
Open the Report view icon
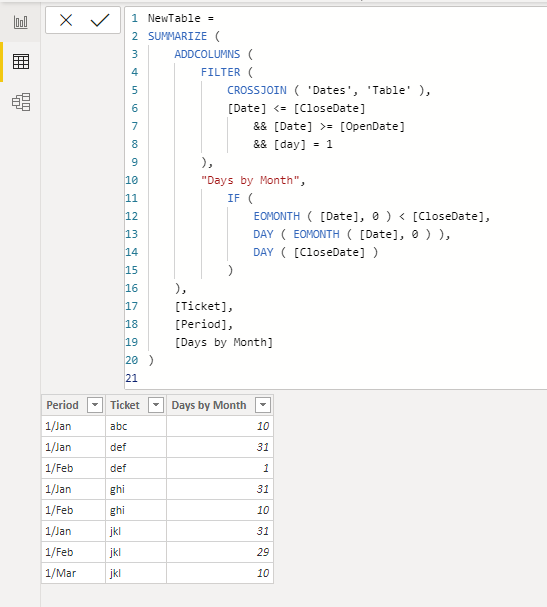click(21, 22)
